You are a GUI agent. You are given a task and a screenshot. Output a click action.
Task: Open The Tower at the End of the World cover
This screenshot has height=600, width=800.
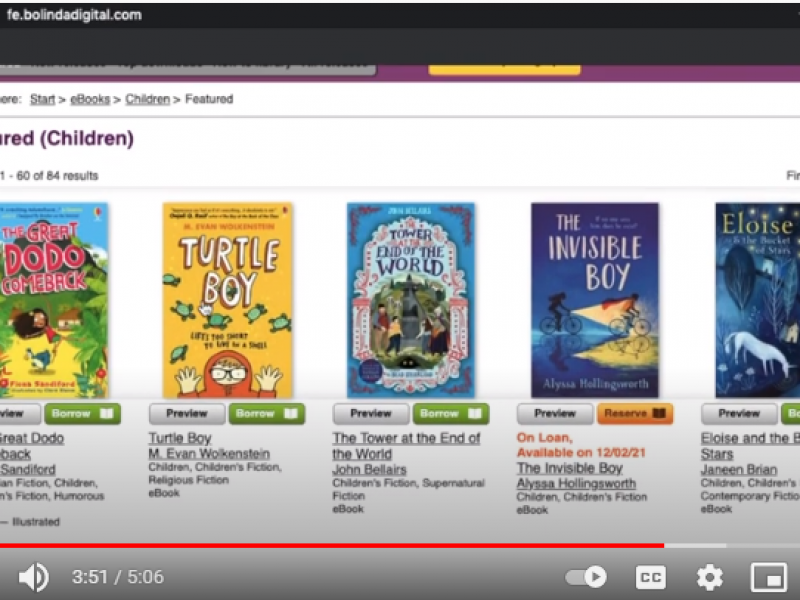pos(411,300)
